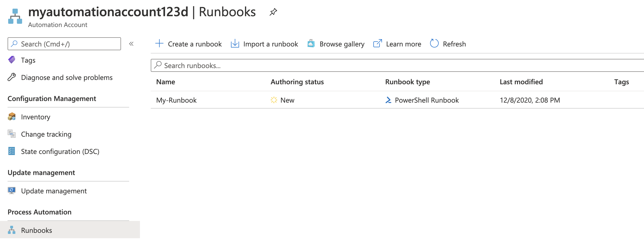Viewport: 644px width, 242px height.
Task: Click the Update management monitor icon
Action: (12, 191)
